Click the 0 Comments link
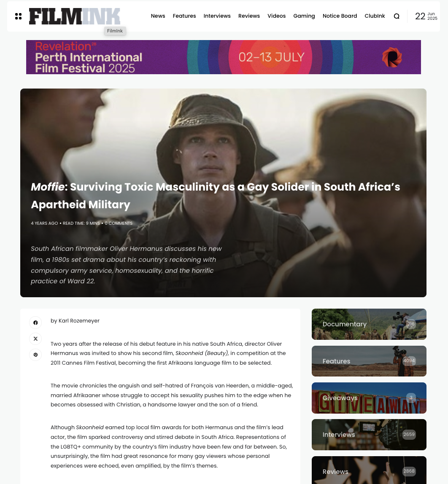448x484 pixels. [x=119, y=223]
